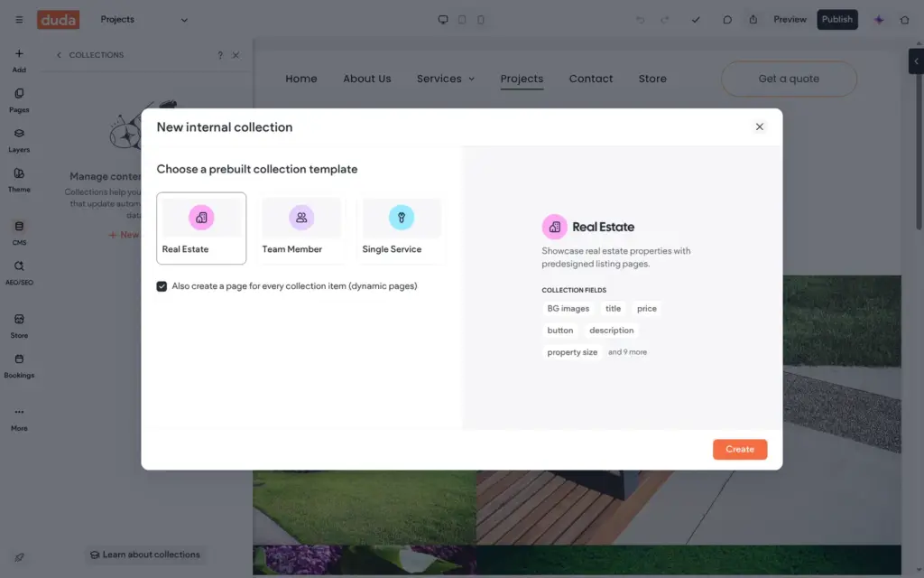924x578 pixels.
Task: Click the 'BG images' field tag
Action: (568, 309)
